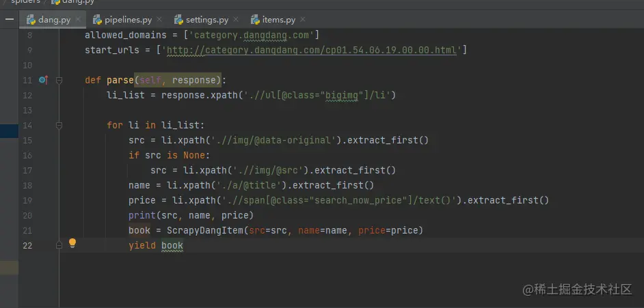644x308 pixels.
Task: Open the settings.py tab
Action: pos(206,20)
